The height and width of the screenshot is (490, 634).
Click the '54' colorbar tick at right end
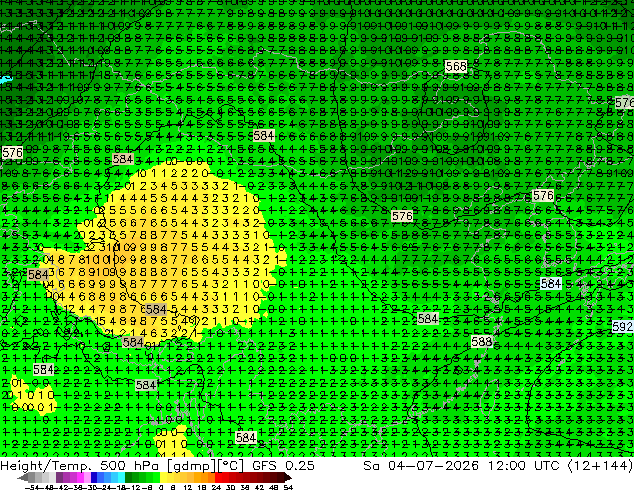[x=288, y=487]
